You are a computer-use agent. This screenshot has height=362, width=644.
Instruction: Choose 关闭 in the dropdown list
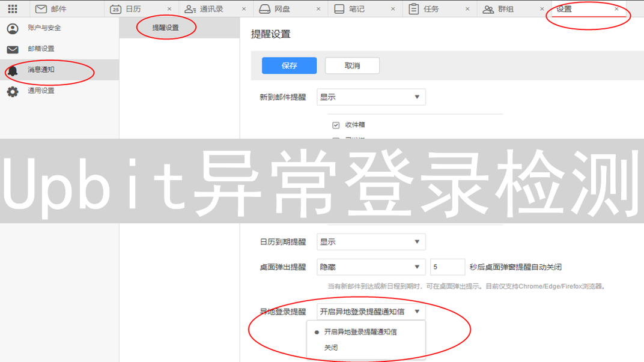[x=366, y=348]
